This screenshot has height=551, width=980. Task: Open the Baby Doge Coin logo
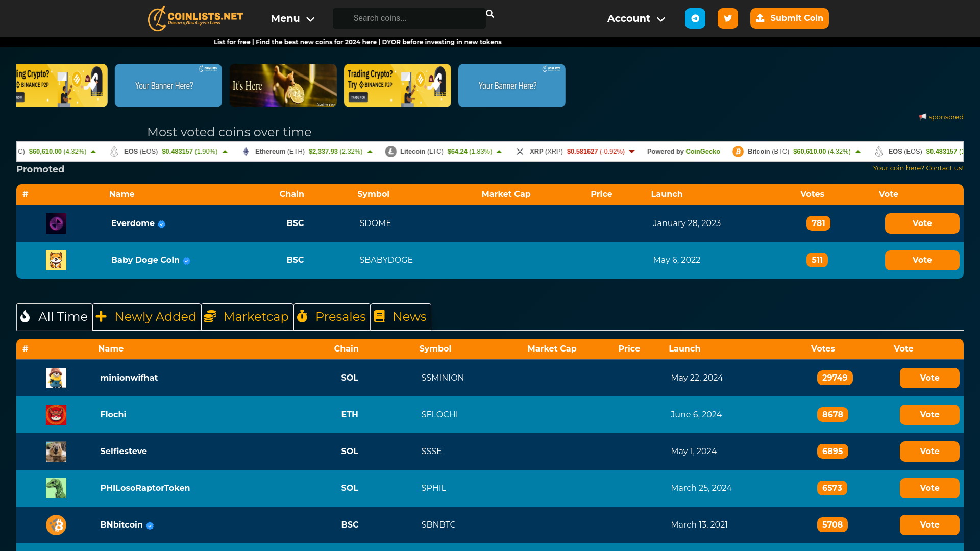pos(56,260)
